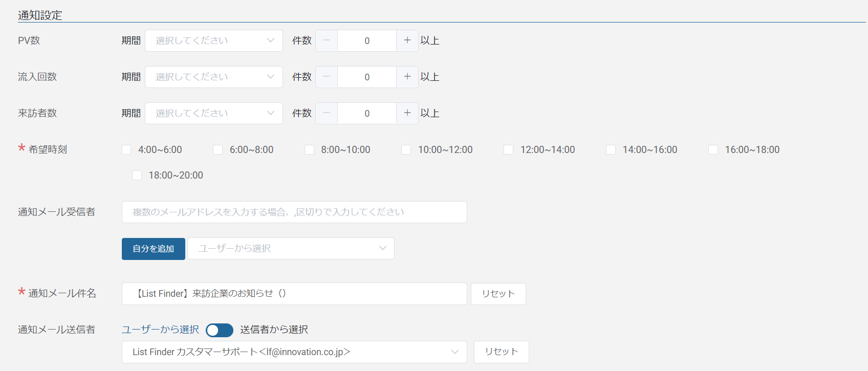Open the ユーザーから選択 recipient dropdown
This screenshot has width=868, height=371.
(291, 249)
